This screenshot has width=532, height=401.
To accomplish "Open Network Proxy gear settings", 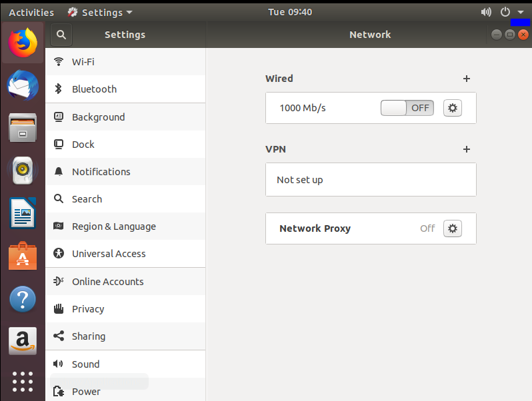I will point(453,228).
